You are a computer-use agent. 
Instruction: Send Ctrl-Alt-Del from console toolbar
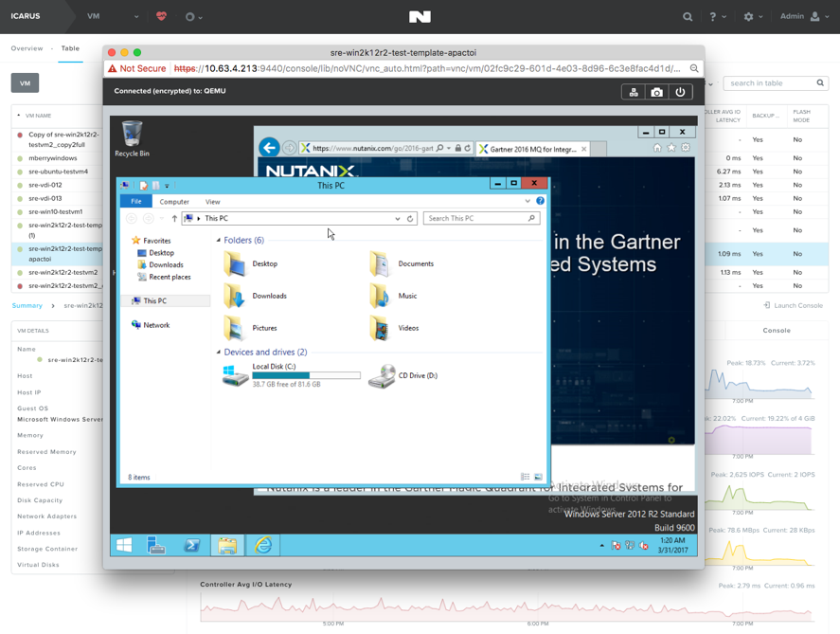pos(634,92)
